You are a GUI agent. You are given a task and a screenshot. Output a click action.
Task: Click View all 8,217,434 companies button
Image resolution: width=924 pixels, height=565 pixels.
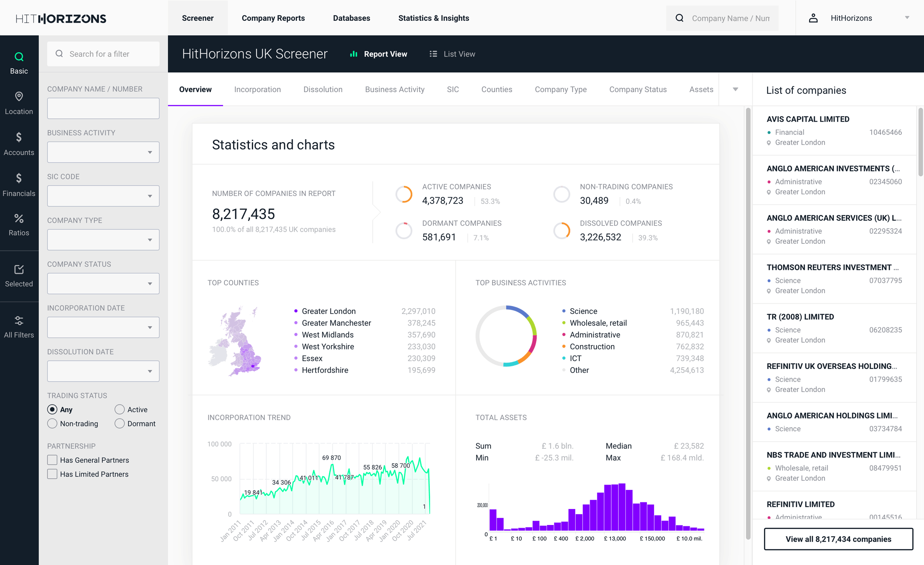click(x=838, y=539)
